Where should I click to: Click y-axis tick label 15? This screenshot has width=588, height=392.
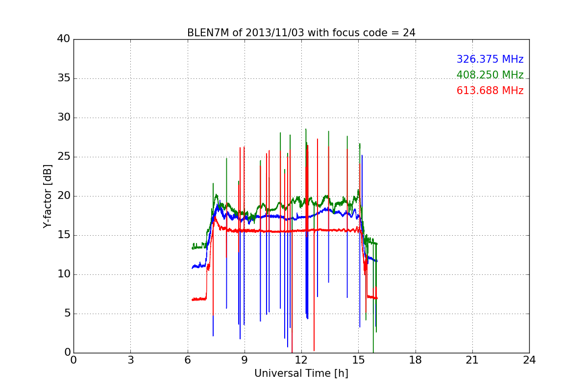[x=64, y=235]
